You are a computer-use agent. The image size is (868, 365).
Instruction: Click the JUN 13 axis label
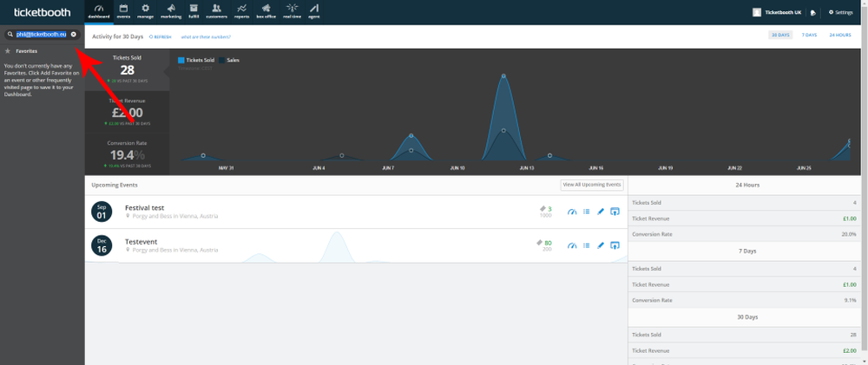point(527,167)
